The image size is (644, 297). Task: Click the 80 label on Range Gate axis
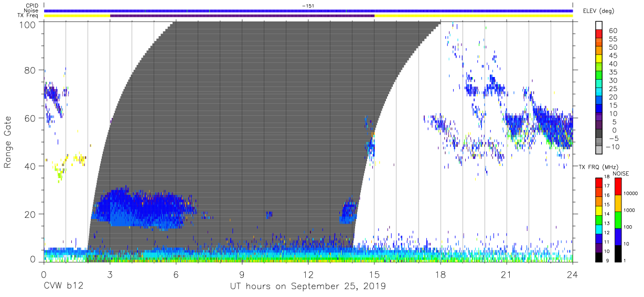tap(31, 70)
